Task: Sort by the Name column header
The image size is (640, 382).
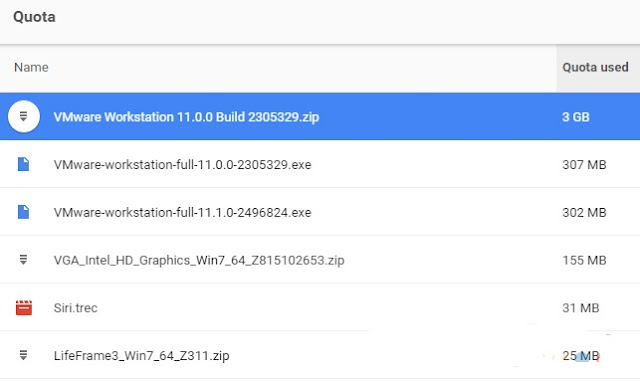Action: [x=31, y=67]
